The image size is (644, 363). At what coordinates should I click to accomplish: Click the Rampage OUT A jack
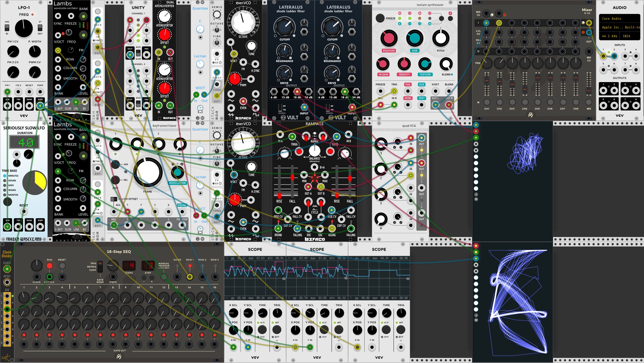tap(308, 187)
